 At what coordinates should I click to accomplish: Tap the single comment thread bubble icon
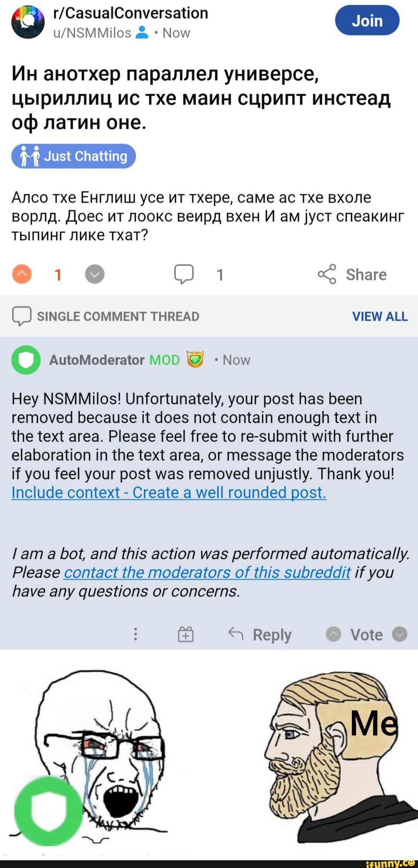[x=22, y=317]
